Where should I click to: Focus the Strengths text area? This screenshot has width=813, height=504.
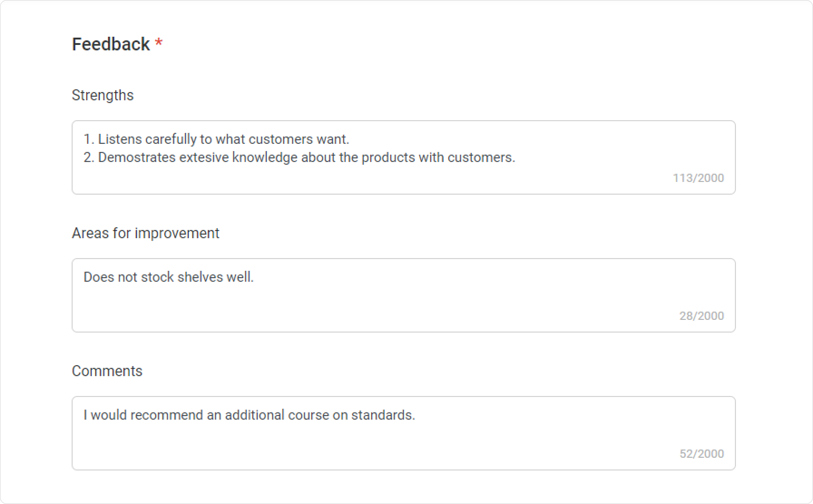point(403,157)
